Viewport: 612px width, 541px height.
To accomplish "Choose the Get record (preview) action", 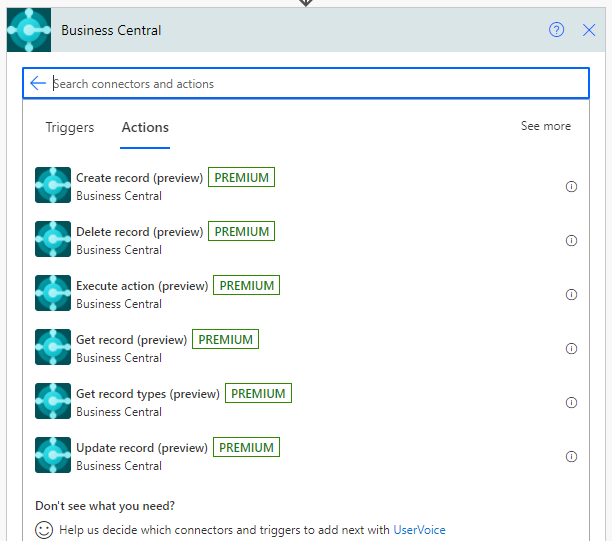I will pyautogui.click(x=132, y=340).
